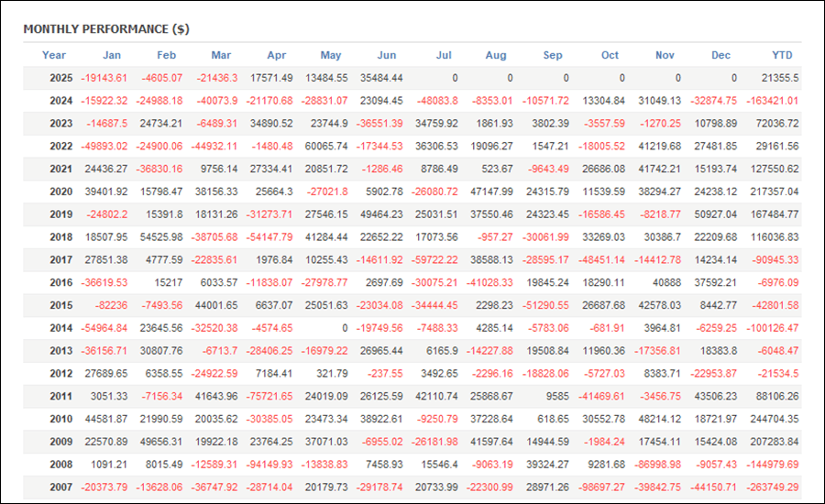This screenshot has width=825, height=504.
Task: Click the 2022 May value 60065.74
Action: tap(326, 146)
